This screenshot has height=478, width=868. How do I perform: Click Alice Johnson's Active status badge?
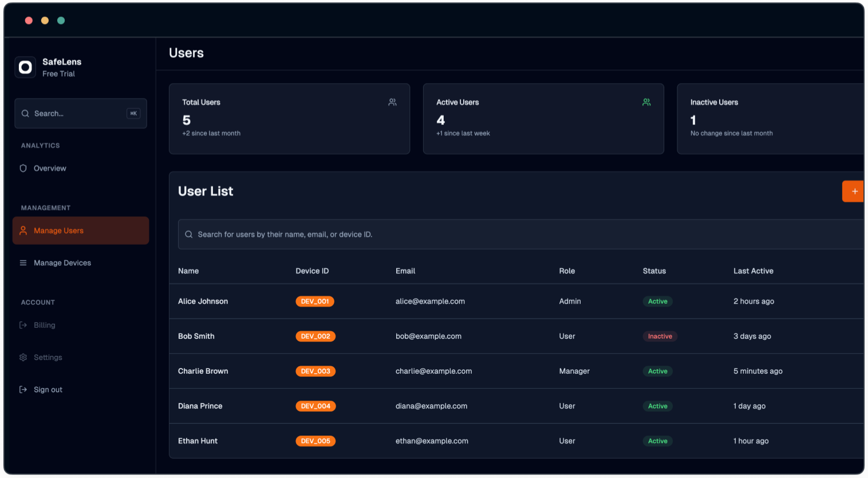click(x=658, y=301)
